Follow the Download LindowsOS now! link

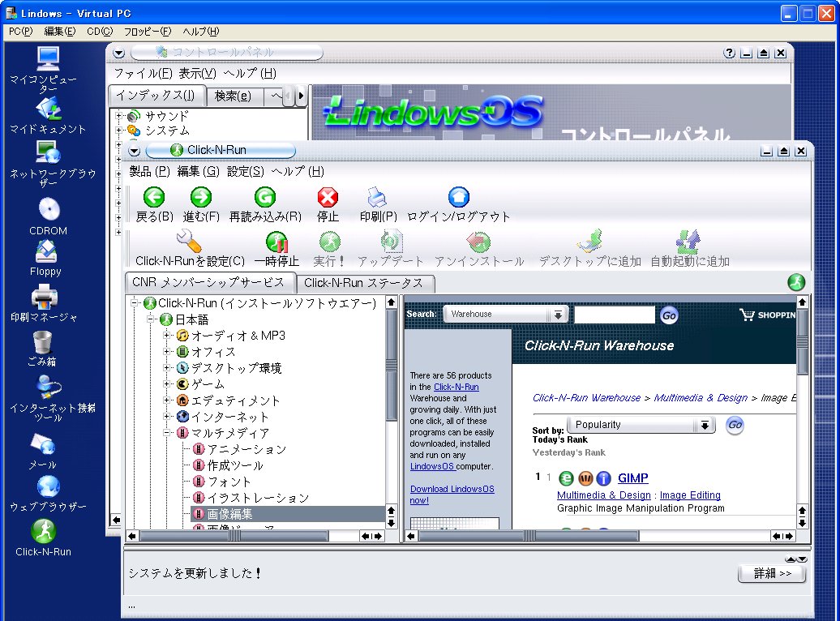click(x=452, y=495)
